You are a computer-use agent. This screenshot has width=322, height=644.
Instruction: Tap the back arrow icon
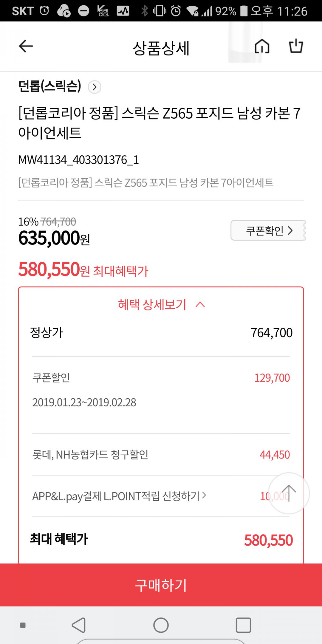point(26,46)
